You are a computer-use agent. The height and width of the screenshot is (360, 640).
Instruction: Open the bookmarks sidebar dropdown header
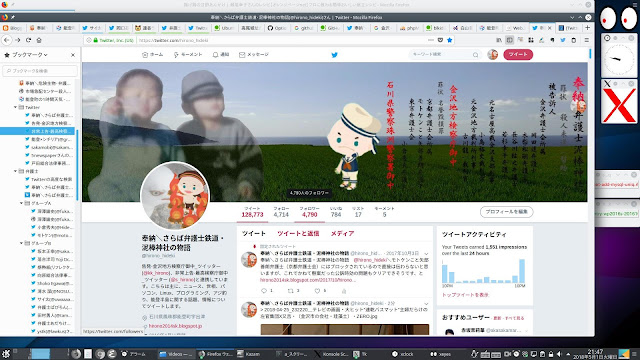(x=26, y=55)
